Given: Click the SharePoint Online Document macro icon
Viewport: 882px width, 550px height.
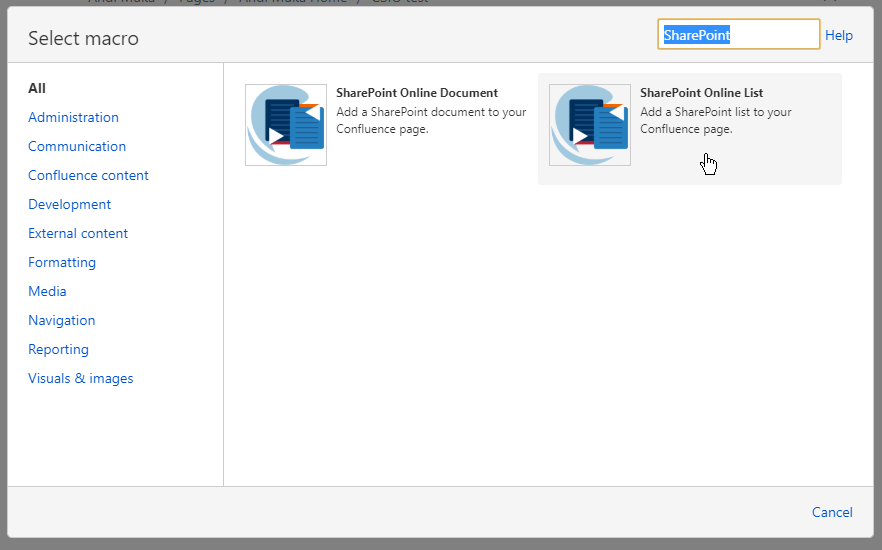Looking at the screenshot, I should click(286, 125).
